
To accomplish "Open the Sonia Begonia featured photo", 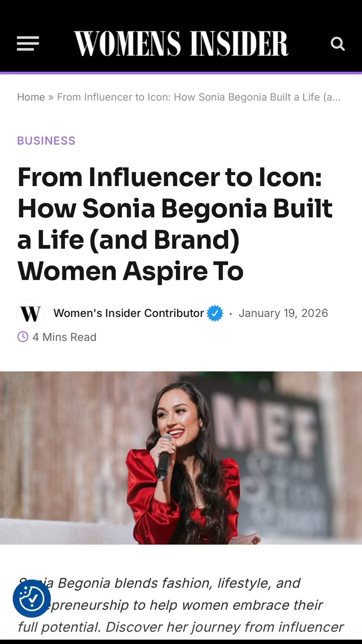I will (x=181, y=460).
